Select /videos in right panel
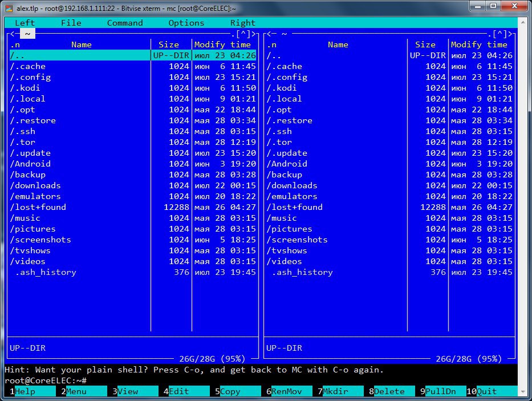The width and height of the screenshot is (532, 401). 389,261
